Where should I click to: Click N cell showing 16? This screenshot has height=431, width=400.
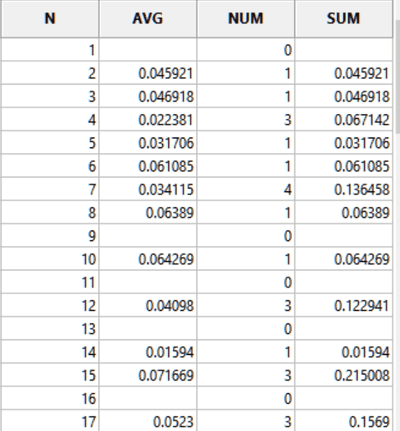50,399
